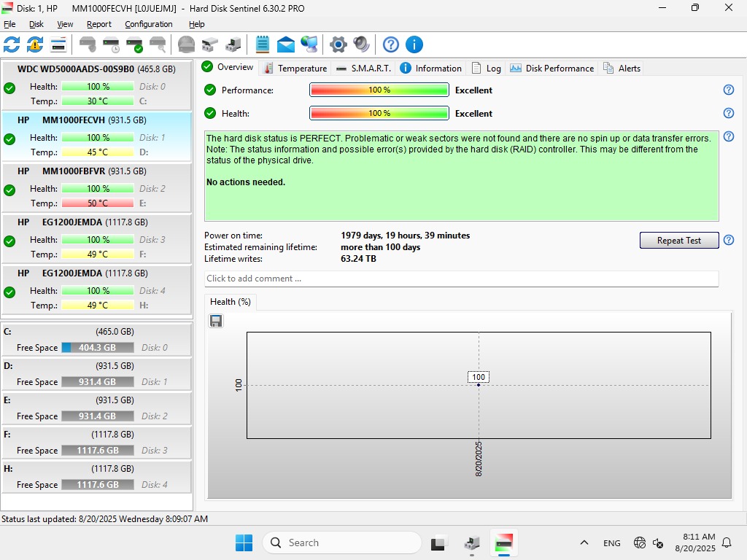Click the refresh with warning icon
The height and width of the screenshot is (560, 747).
(x=35, y=44)
